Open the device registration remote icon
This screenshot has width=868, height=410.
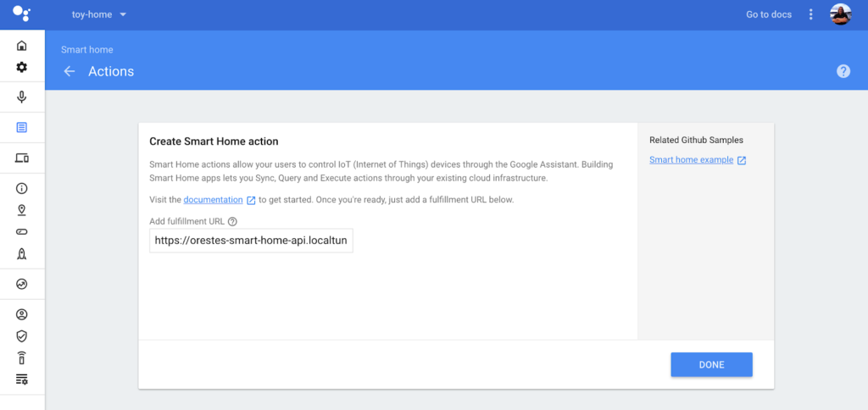click(21, 358)
